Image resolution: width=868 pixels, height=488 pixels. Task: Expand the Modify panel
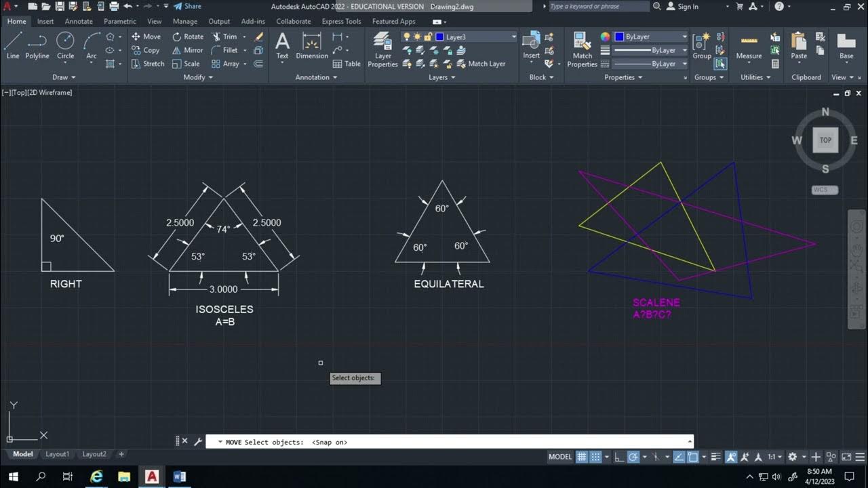click(x=198, y=77)
